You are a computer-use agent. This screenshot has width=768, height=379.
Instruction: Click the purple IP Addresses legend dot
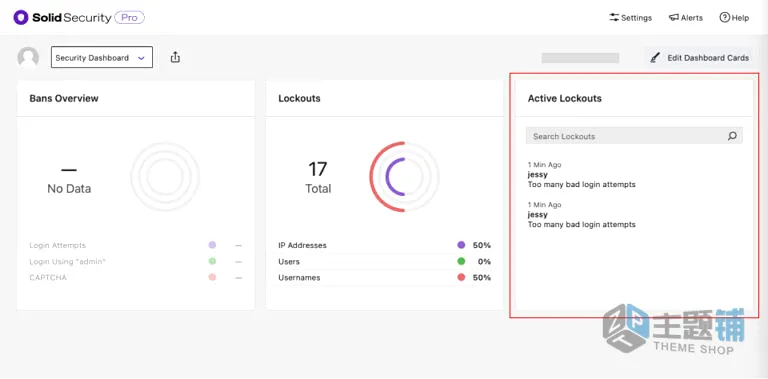tap(461, 245)
